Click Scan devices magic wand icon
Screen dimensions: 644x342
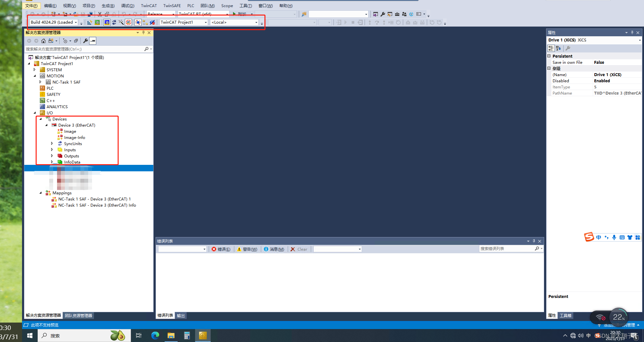(121, 22)
